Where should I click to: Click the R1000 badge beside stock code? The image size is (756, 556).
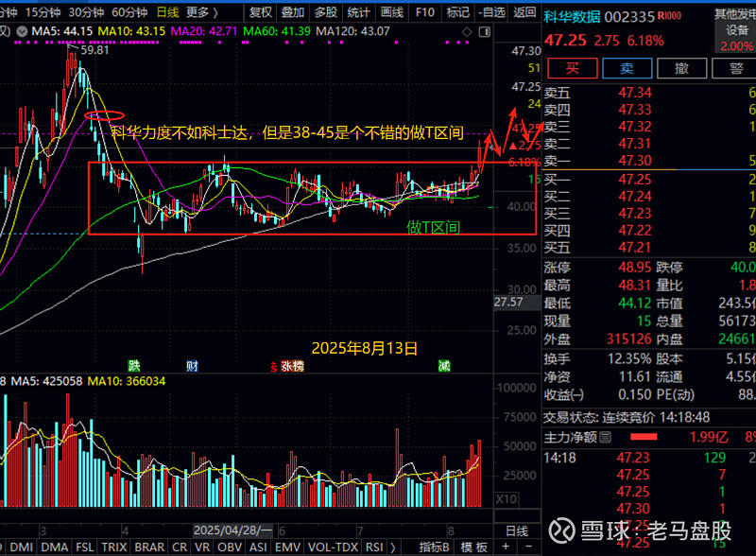(x=670, y=15)
